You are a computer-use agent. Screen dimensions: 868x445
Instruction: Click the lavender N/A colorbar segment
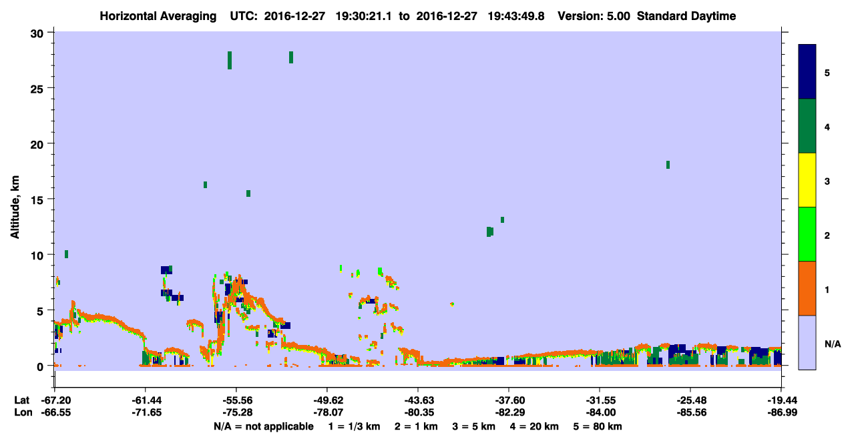(x=807, y=342)
